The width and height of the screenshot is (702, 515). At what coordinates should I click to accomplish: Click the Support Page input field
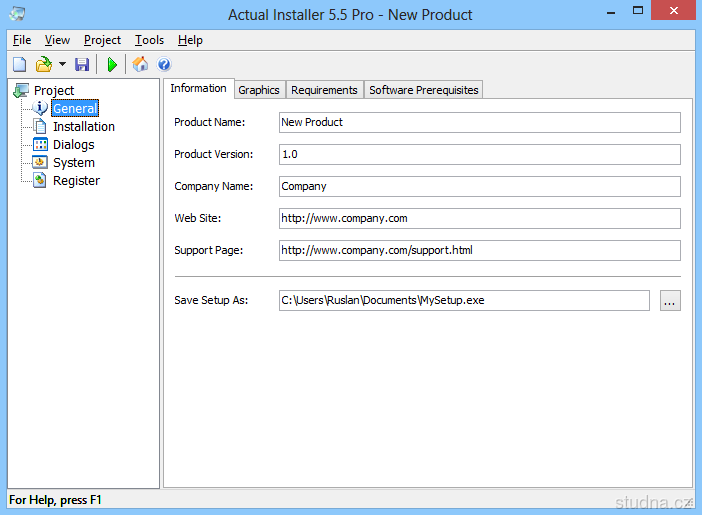pyautogui.click(x=479, y=250)
